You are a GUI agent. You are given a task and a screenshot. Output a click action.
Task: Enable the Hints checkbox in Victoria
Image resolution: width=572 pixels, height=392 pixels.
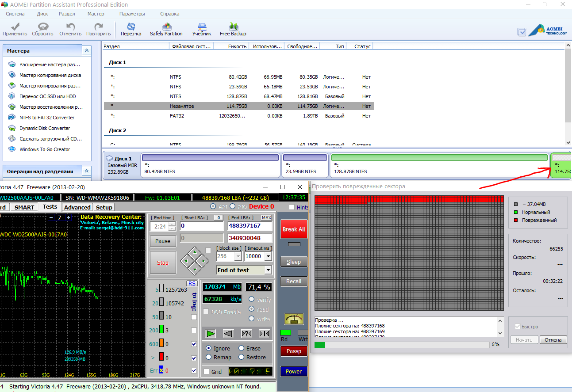click(292, 207)
